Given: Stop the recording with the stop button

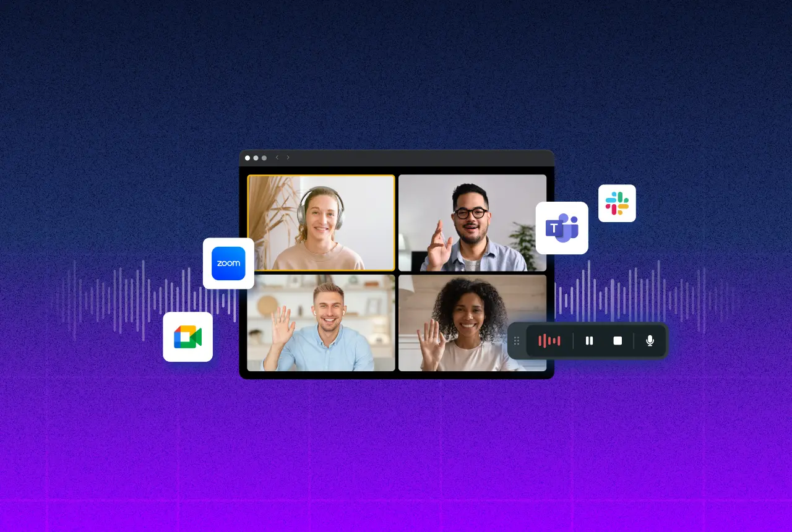Looking at the screenshot, I should pyautogui.click(x=617, y=340).
